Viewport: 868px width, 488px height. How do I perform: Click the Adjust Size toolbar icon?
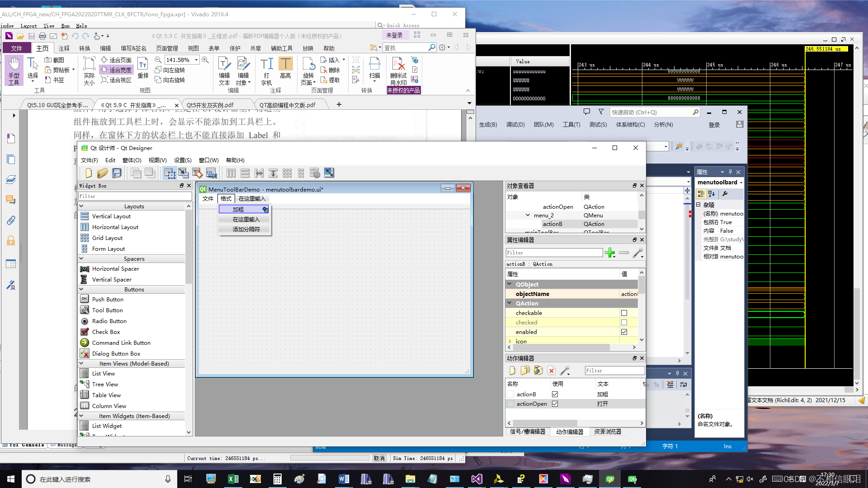tap(329, 173)
